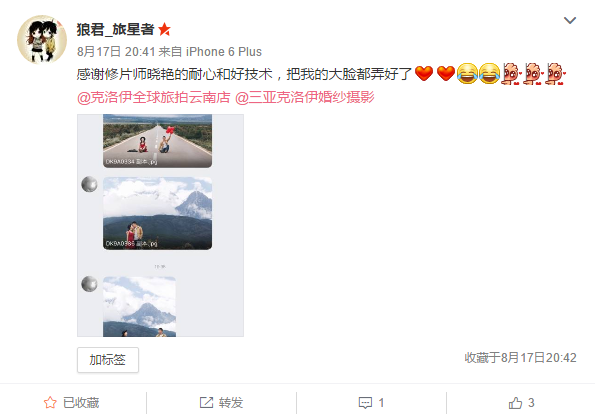Click the 转发 repost icon

point(206,402)
